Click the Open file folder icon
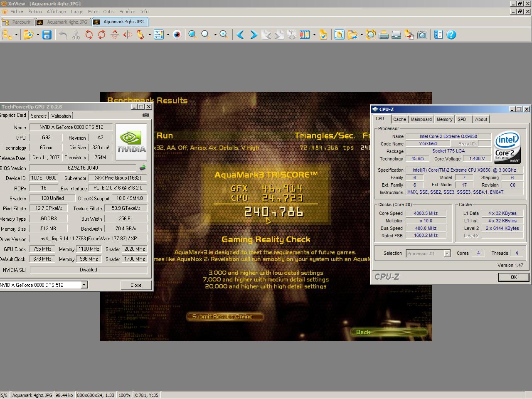 28,35
